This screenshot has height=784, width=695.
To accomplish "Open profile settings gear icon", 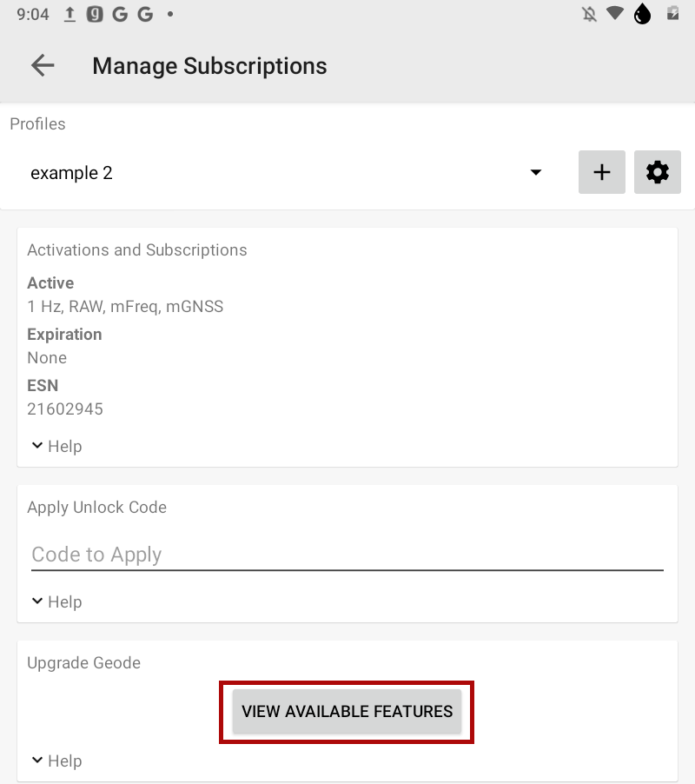I will (x=658, y=172).
